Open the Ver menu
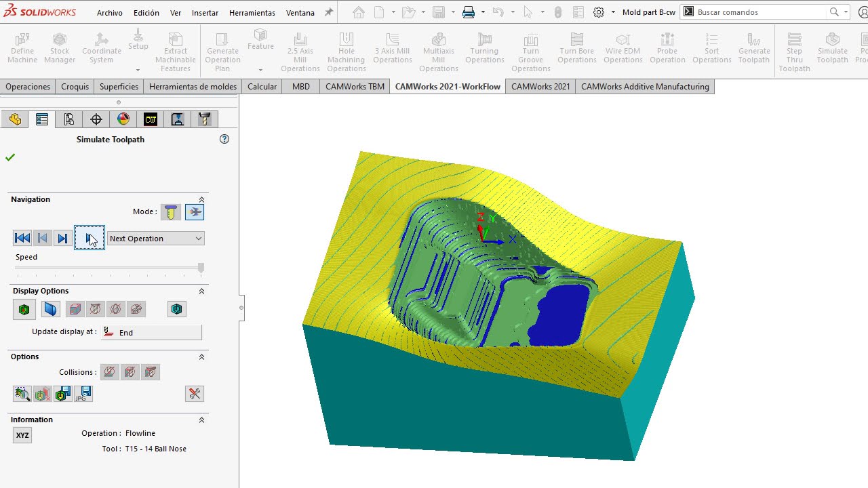The width and height of the screenshot is (868, 488). tap(176, 12)
